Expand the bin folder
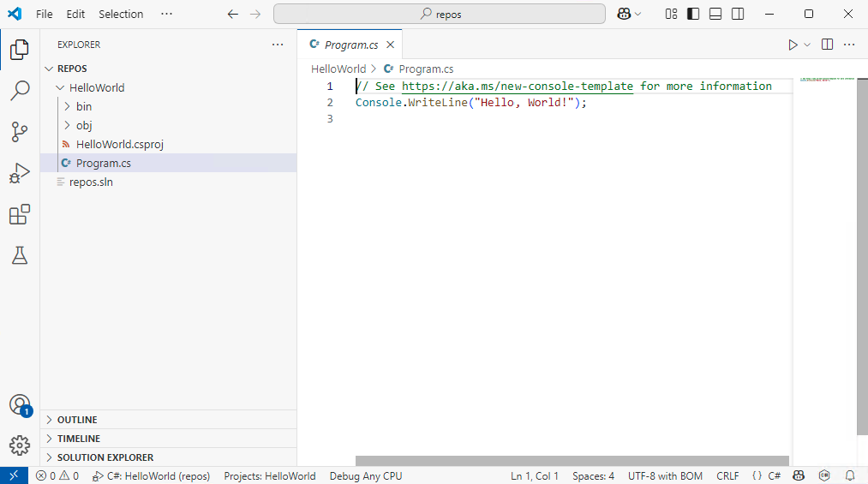The image size is (868, 484). pyautogui.click(x=169, y=106)
